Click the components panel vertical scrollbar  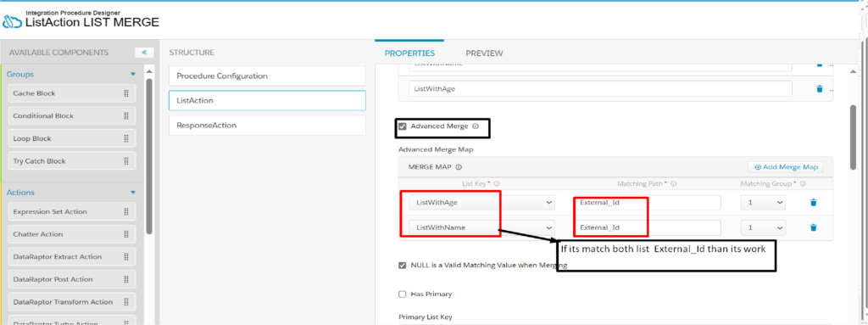pos(149,155)
